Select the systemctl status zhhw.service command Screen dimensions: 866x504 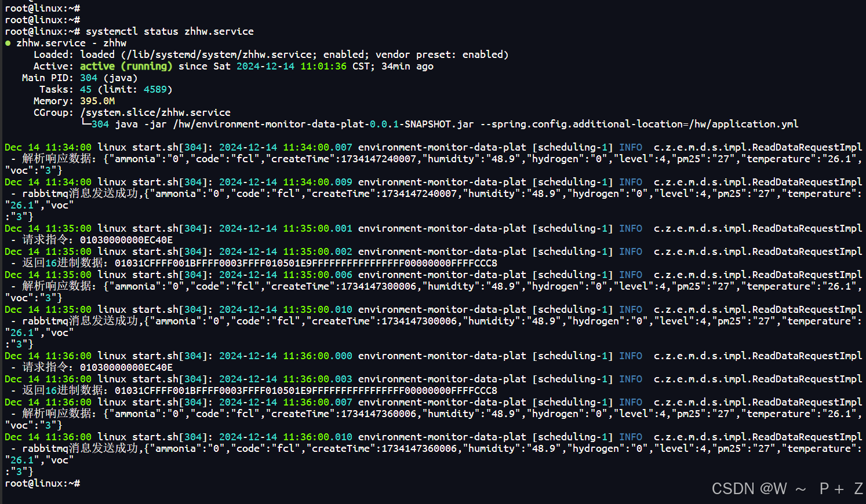tap(172, 31)
